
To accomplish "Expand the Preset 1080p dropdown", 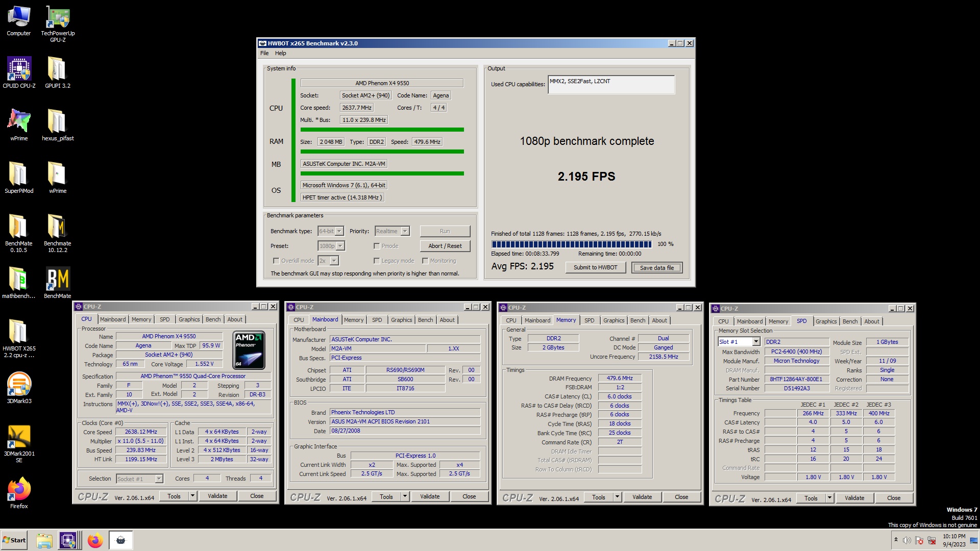I will tap(340, 246).
